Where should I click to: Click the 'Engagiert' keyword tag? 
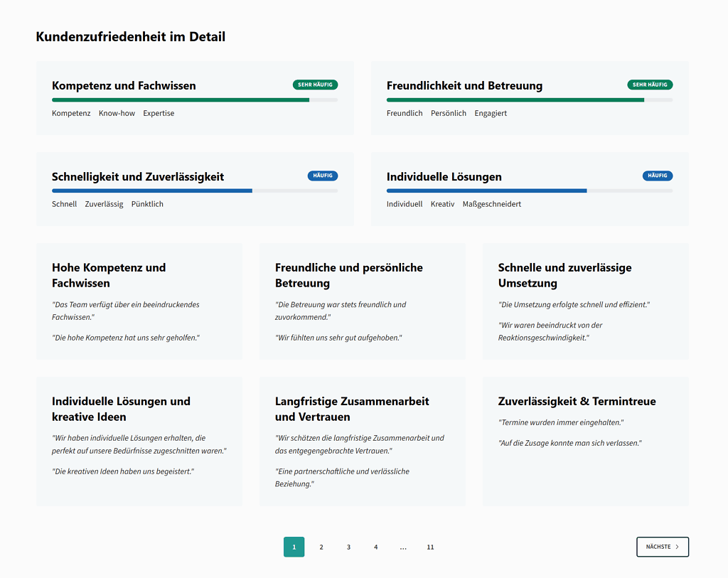click(491, 113)
